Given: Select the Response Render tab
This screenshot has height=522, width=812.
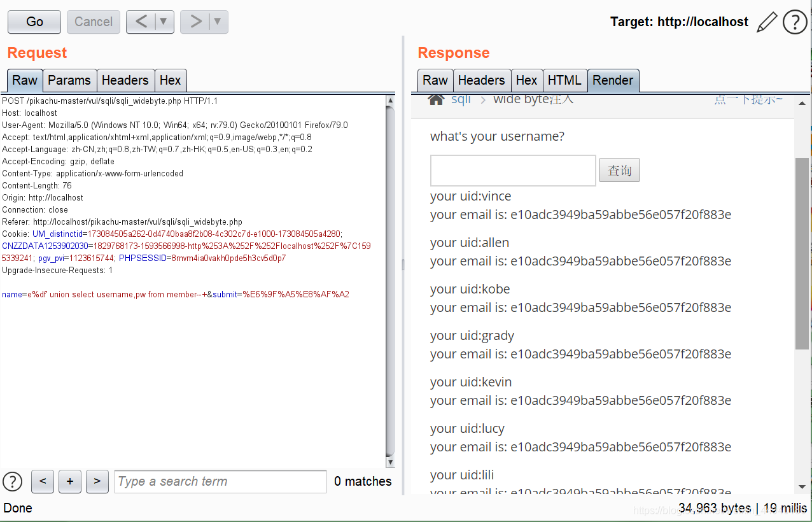Looking at the screenshot, I should click(x=613, y=80).
